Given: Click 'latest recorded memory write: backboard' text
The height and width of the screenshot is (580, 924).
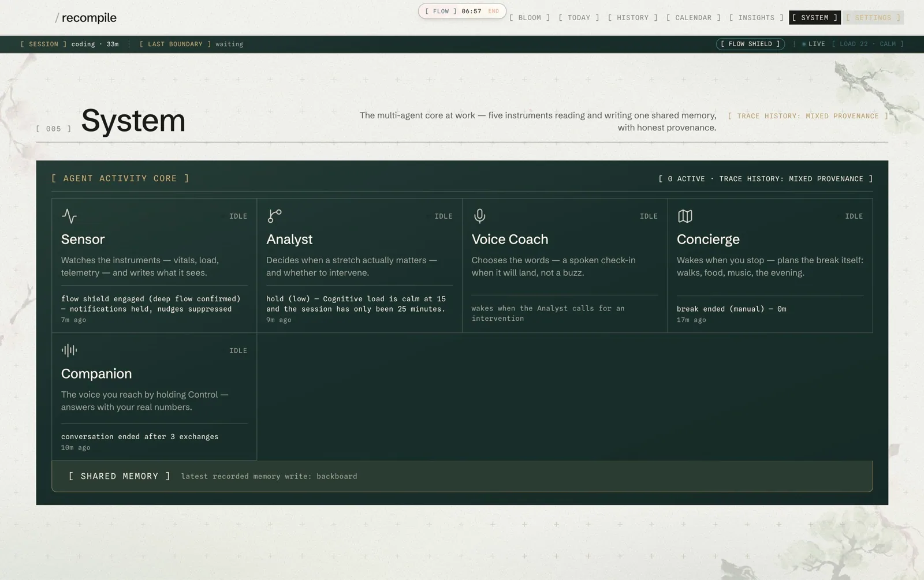Looking at the screenshot, I should tap(269, 477).
